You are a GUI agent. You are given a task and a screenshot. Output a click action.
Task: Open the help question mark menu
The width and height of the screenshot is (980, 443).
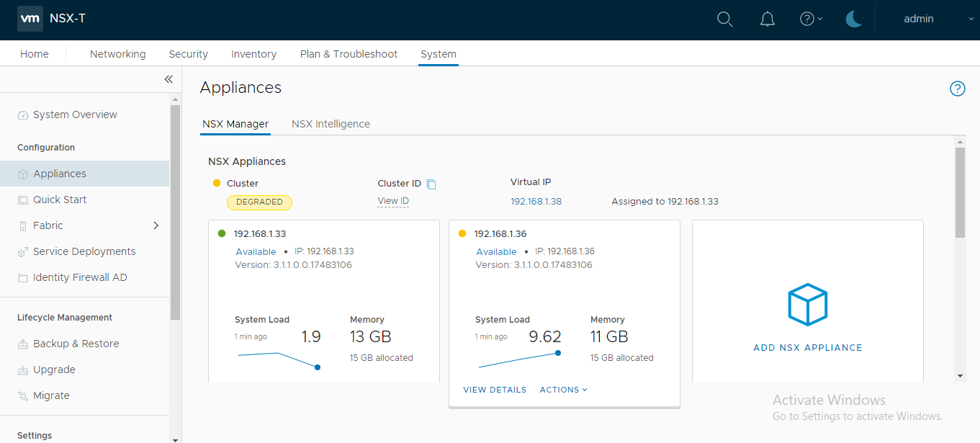(812, 19)
